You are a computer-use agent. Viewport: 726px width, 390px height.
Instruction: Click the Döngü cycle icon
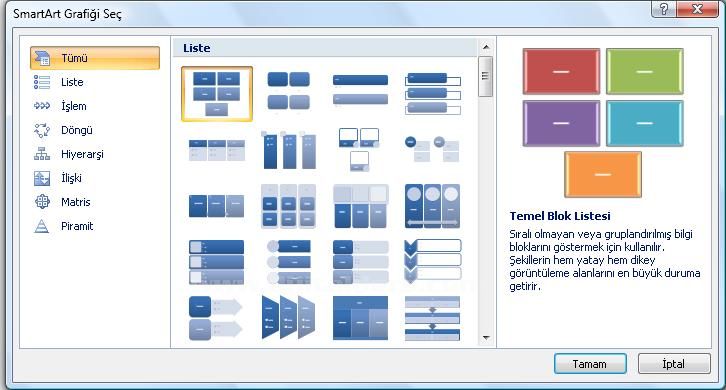click(42, 130)
